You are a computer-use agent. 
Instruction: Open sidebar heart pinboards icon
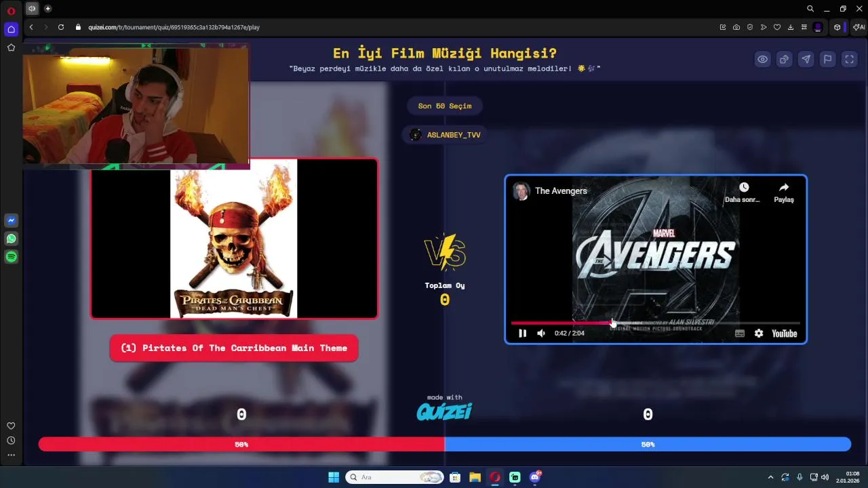pos(11,426)
